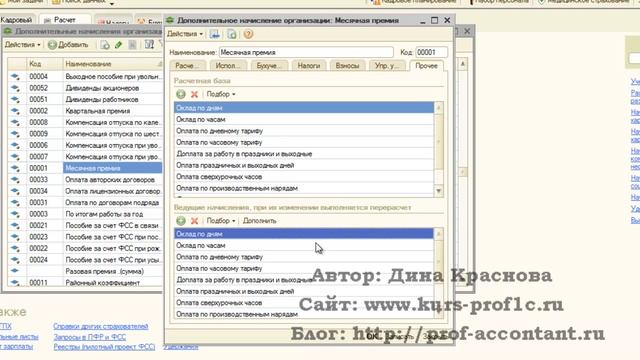Switch to the Бухуче... tab

tap(269, 66)
